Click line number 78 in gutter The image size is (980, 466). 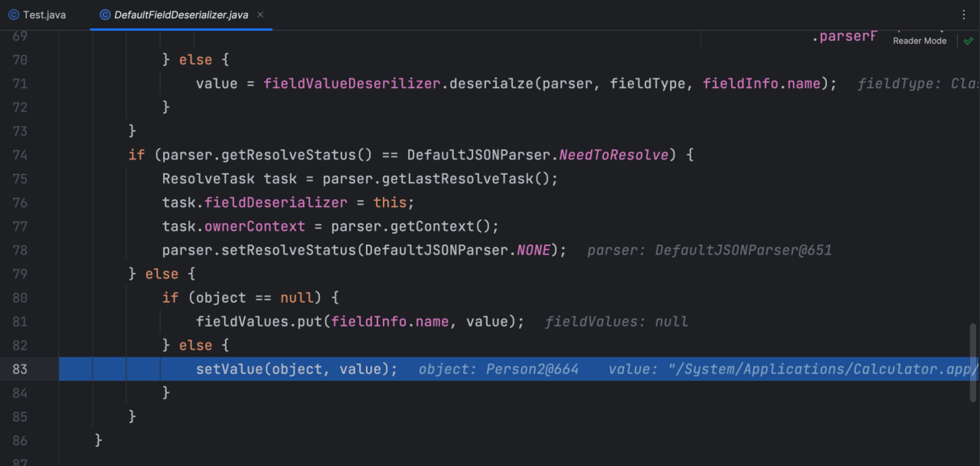point(20,250)
